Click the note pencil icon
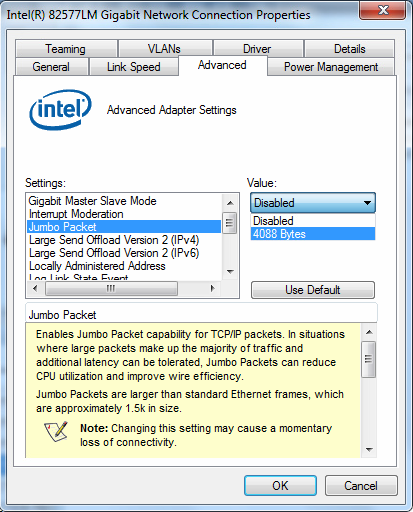Viewport: 413px width, 512px height. point(56,432)
